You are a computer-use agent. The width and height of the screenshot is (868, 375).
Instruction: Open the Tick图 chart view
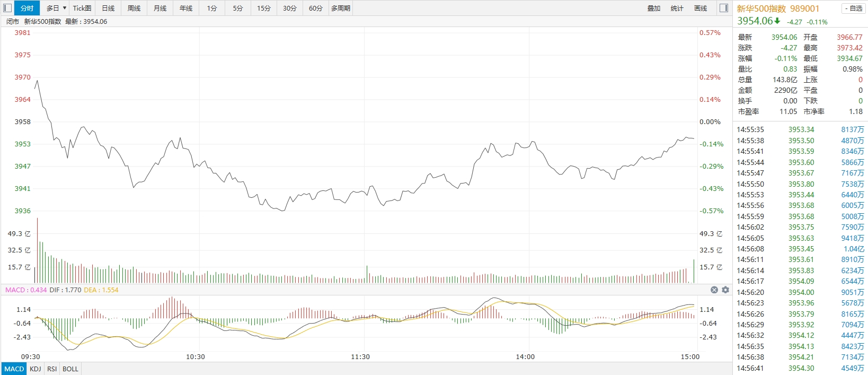82,8
